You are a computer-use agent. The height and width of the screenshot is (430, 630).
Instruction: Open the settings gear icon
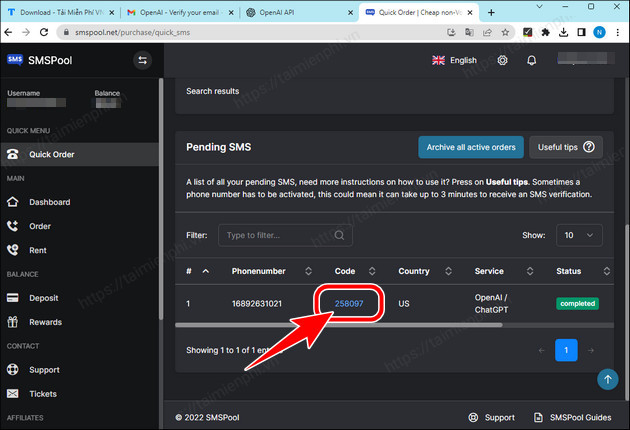[x=502, y=60]
